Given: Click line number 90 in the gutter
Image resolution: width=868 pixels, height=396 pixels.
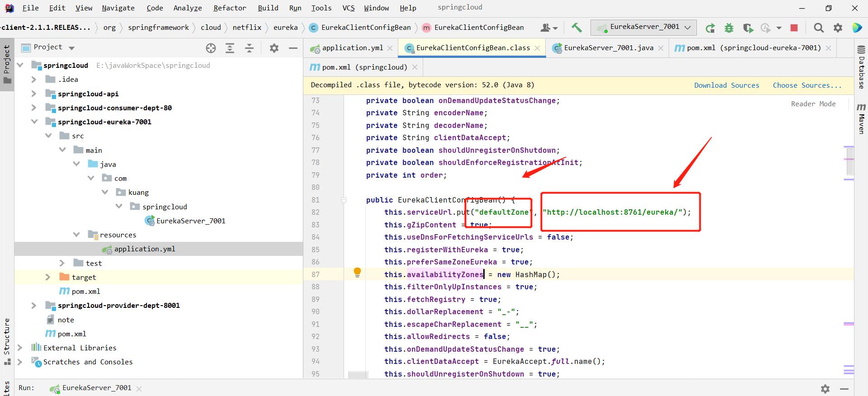Looking at the screenshot, I should (316, 312).
